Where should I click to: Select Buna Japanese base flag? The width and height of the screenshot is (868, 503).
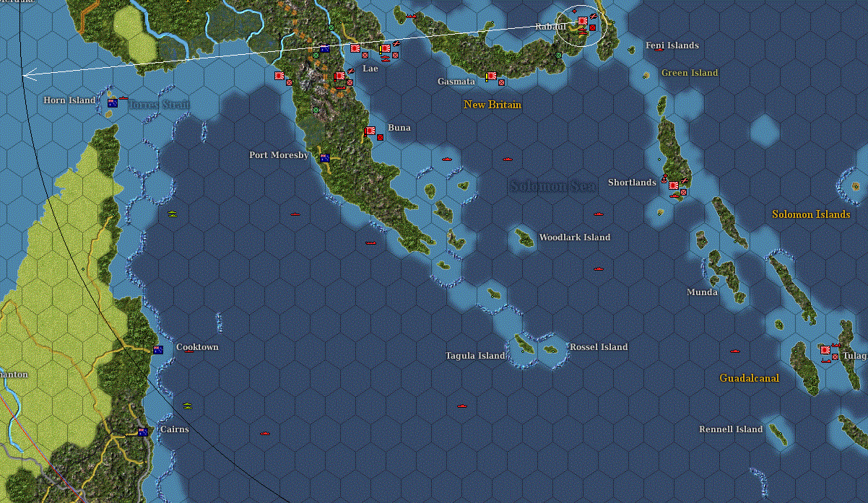370,131
